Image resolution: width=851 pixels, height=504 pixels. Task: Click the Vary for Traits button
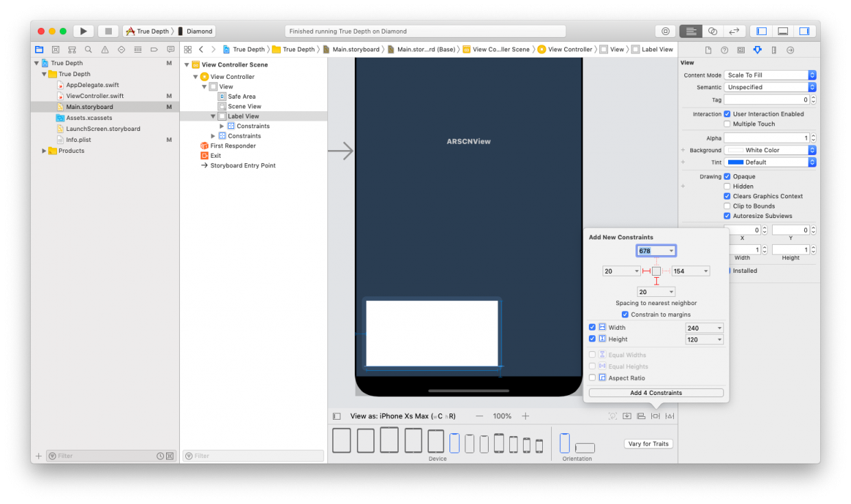coord(648,444)
